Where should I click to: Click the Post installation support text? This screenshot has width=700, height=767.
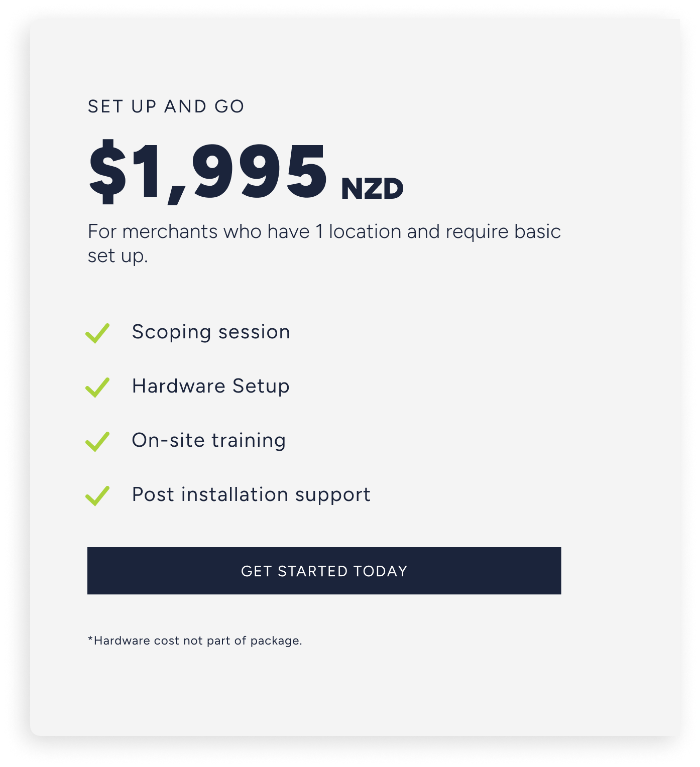[x=251, y=494]
